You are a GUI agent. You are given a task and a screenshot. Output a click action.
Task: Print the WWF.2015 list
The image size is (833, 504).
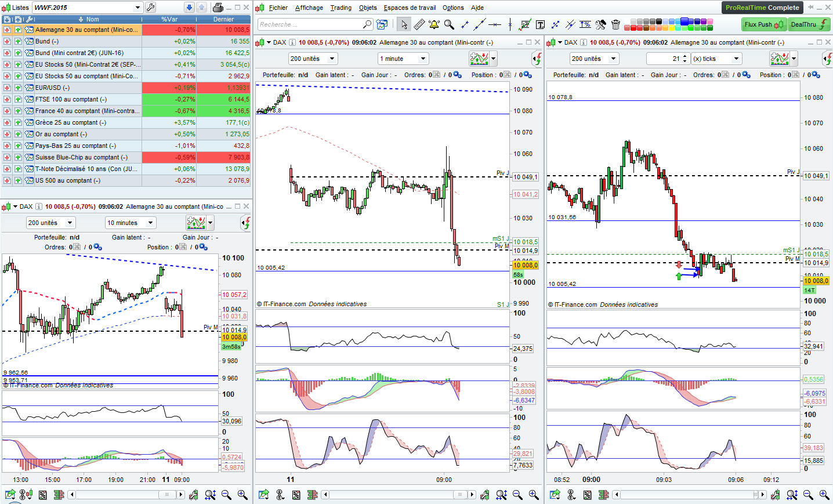218,8
